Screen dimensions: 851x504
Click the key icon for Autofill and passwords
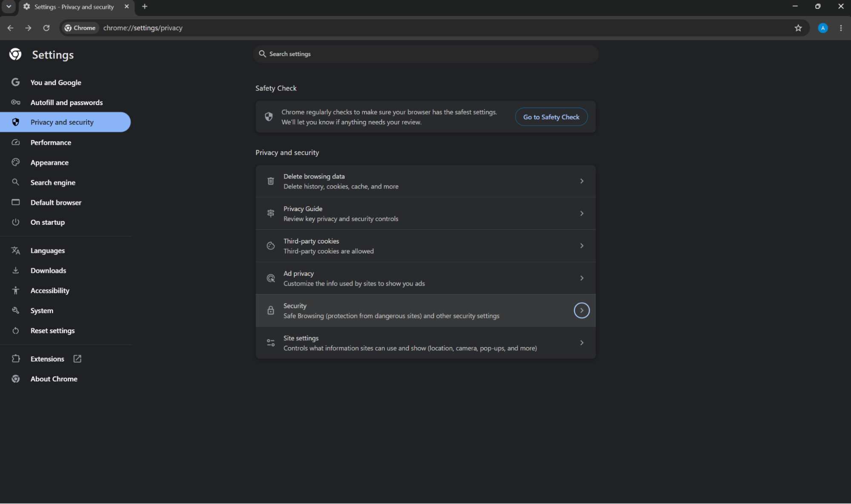[x=16, y=102]
